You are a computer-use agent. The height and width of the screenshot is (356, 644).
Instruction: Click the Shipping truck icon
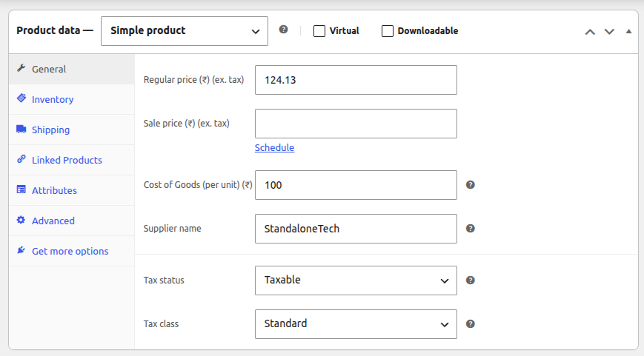(21, 129)
